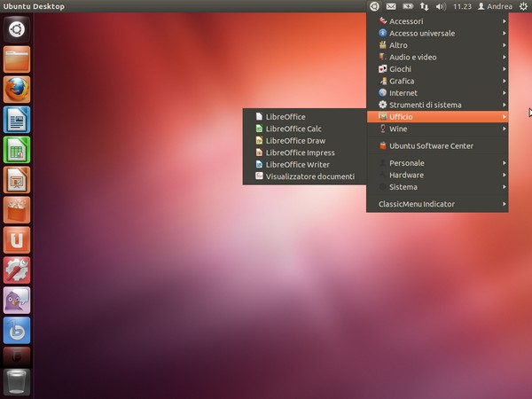The width and height of the screenshot is (532, 399).
Task: Open the battery indicator
Action: tap(408, 6)
